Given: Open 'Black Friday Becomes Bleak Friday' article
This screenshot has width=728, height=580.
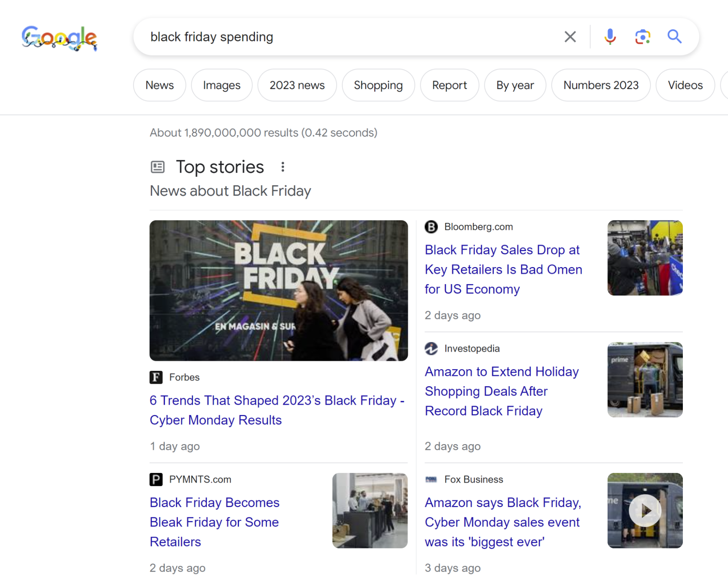Looking at the screenshot, I should click(214, 522).
